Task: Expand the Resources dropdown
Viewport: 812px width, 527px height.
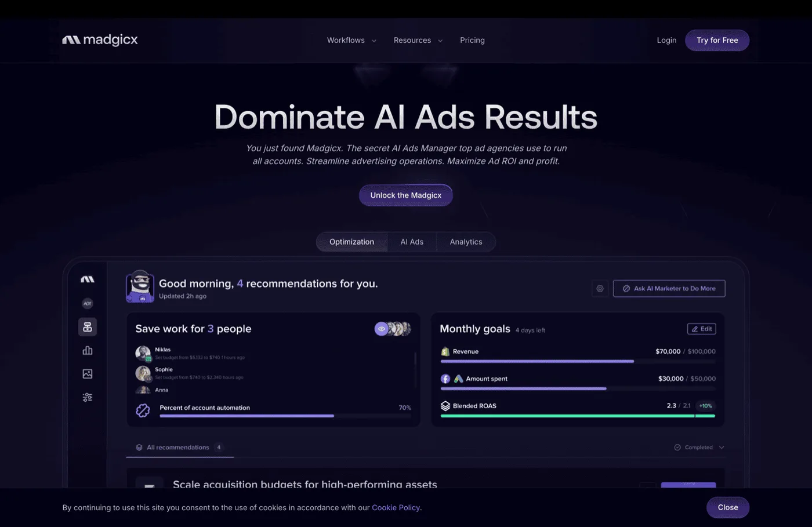Action: (418, 40)
